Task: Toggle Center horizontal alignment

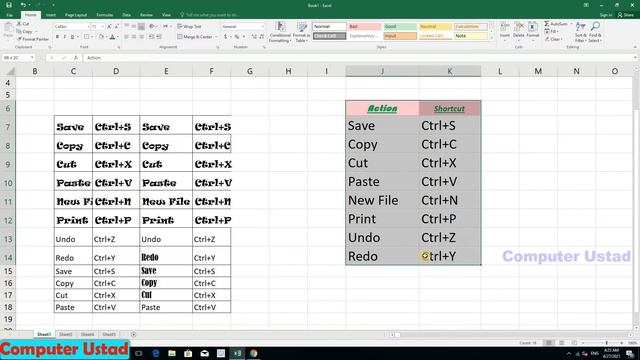Action: pos(134,37)
